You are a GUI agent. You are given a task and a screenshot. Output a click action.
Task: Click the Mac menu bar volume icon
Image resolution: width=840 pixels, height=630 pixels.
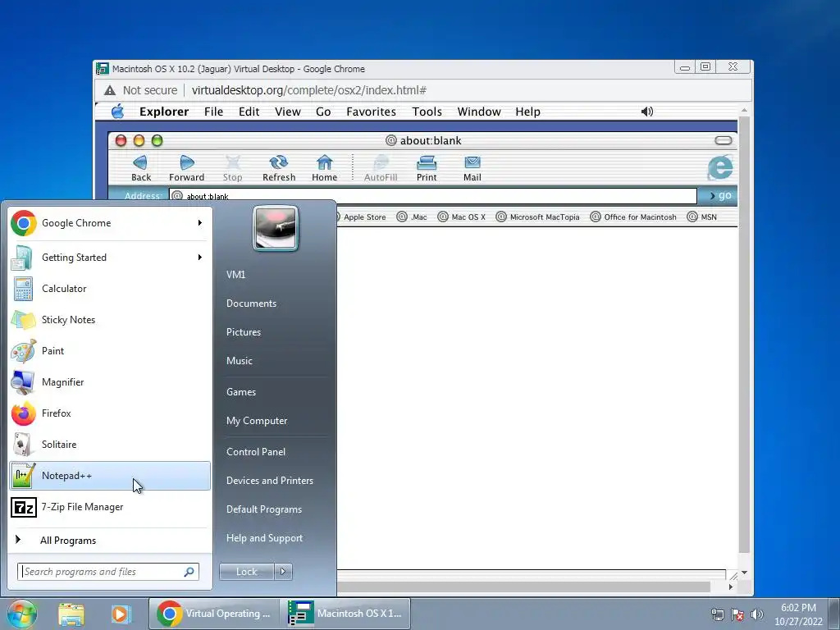coord(647,112)
